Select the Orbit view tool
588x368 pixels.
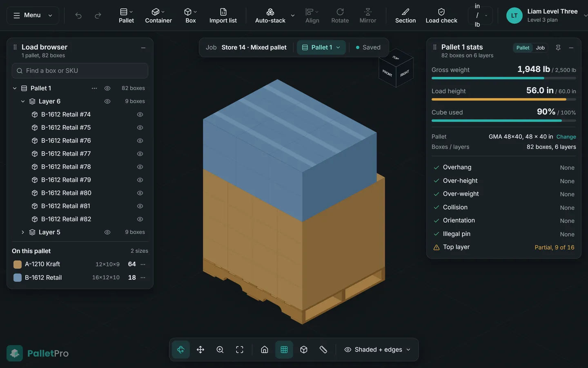[x=181, y=350]
